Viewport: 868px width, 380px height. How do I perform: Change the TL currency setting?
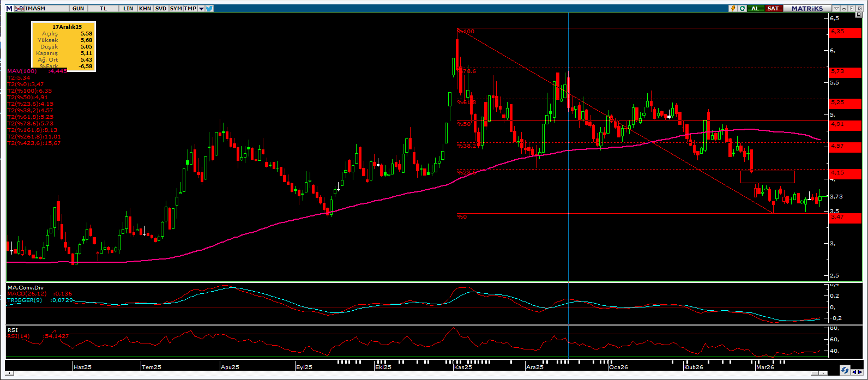click(x=103, y=9)
